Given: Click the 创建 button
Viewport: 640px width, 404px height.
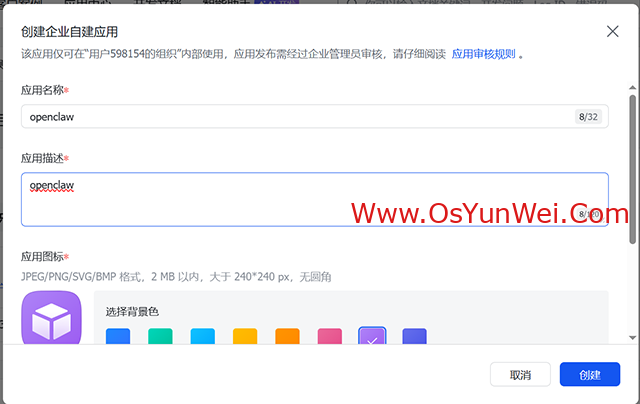Looking at the screenshot, I should coord(589,375).
